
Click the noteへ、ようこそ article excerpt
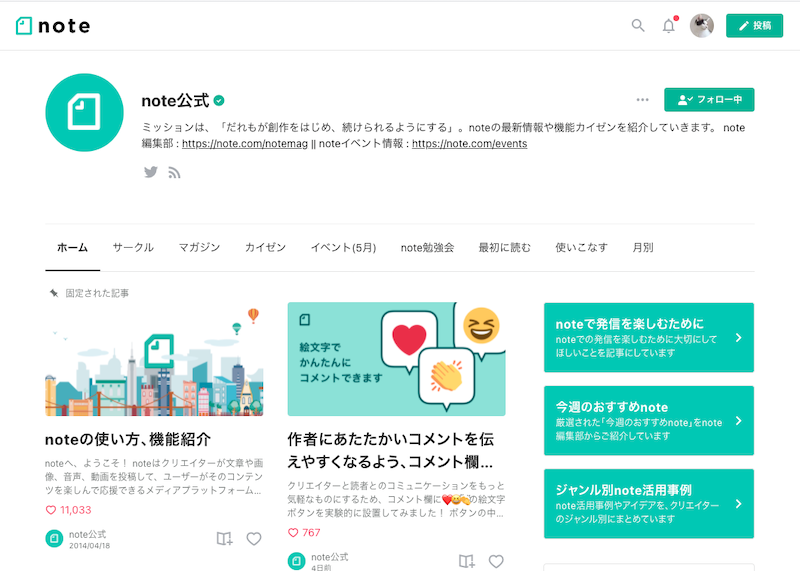(x=154, y=477)
